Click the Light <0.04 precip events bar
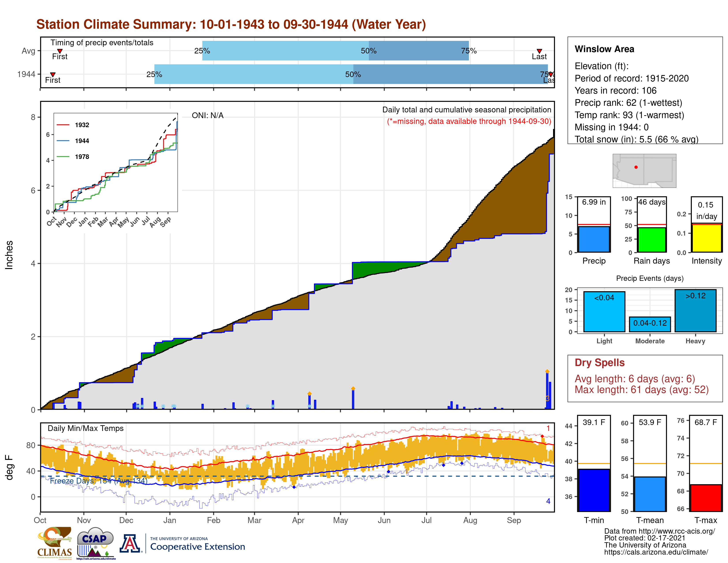Screen dimensions: 728x563 (x=604, y=312)
